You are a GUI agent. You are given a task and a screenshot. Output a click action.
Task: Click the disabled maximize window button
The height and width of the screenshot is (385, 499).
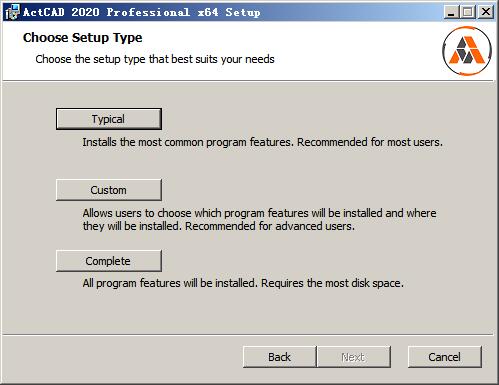click(468, 12)
